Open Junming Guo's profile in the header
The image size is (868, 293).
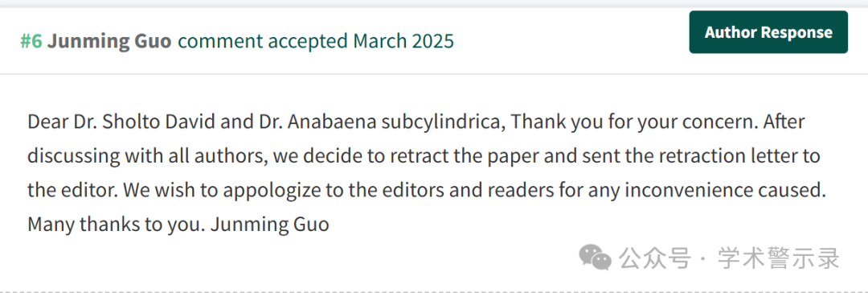109,41
